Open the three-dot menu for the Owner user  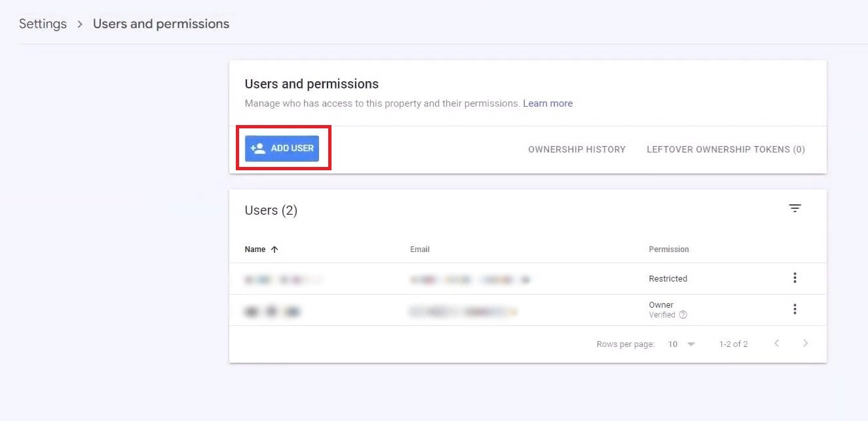[x=795, y=308]
